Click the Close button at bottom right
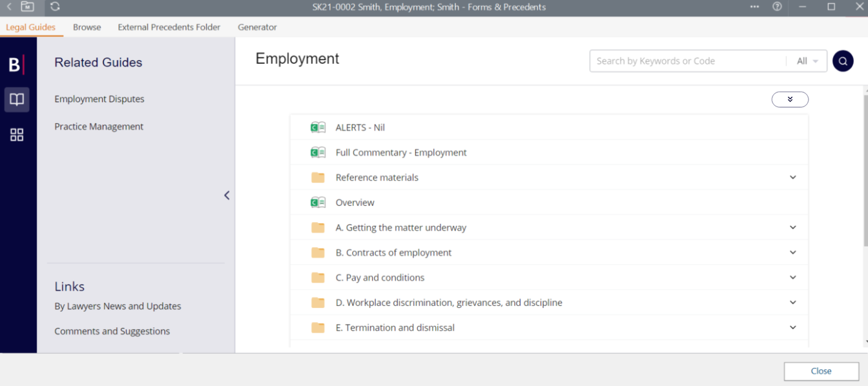The width and height of the screenshot is (868, 386). [x=821, y=371]
